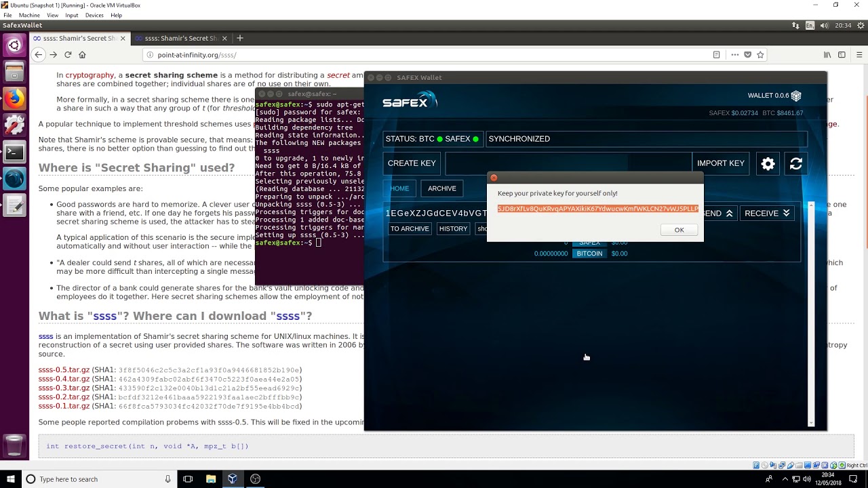Open Windows Task View
868x488 pixels.
pyautogui.click(x=188, y=479)
